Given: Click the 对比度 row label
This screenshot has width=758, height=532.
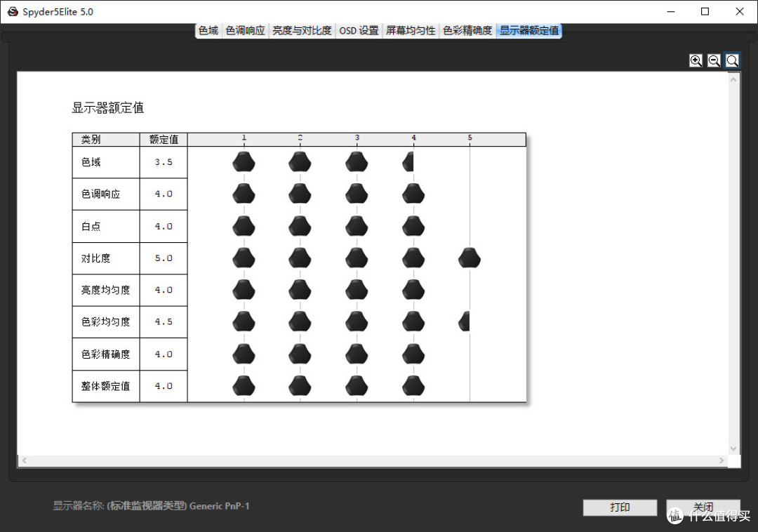Looking at the screenshot, I should coord(95,258).
